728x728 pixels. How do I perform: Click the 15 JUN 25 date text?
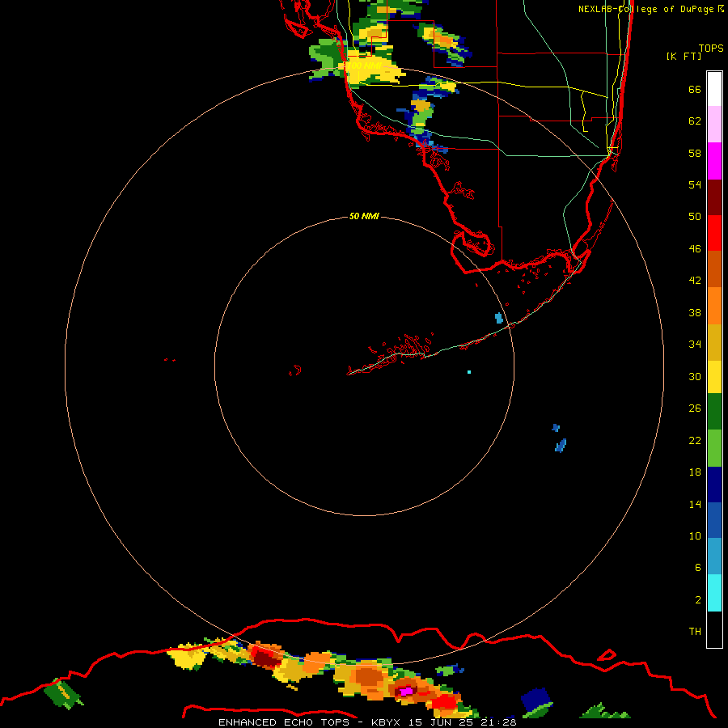(441, 722)
